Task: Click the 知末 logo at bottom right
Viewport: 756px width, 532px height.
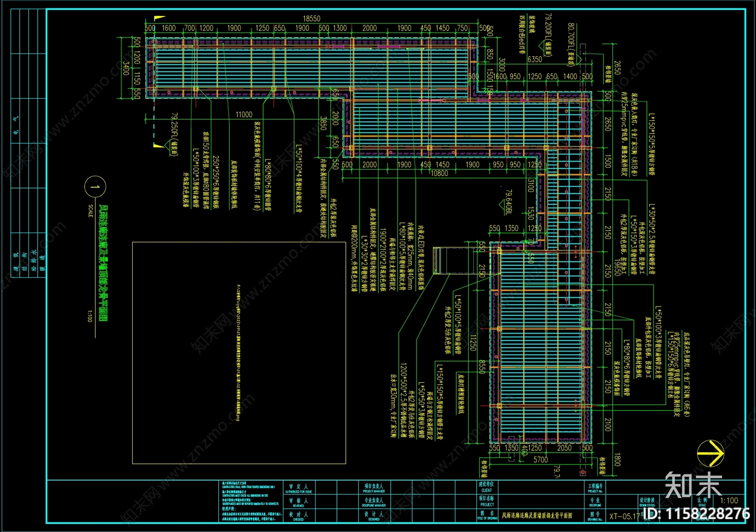Action: pos(693,485)
